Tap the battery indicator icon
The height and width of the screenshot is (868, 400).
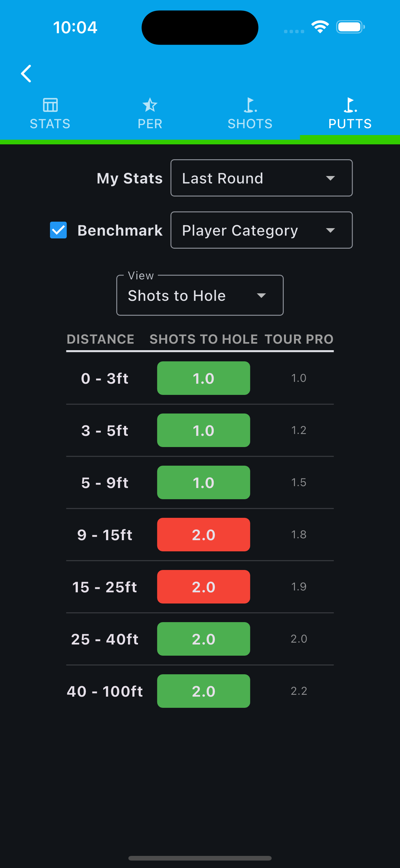coord(350,27)
